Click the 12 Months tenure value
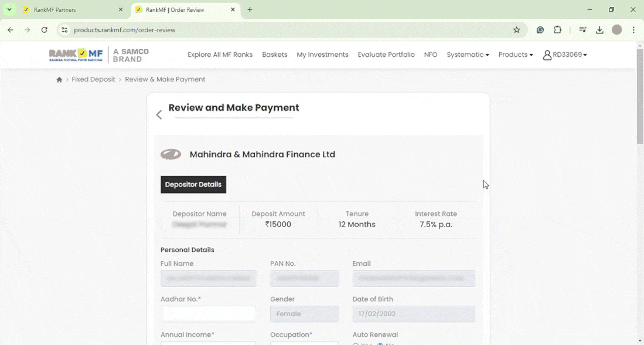 coord(357,225)
